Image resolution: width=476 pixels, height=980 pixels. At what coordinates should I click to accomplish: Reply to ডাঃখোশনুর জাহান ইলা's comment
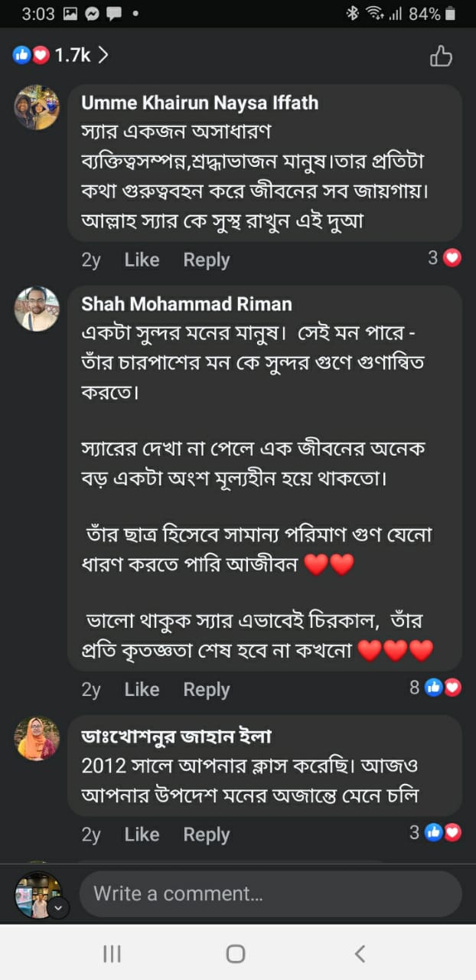[207, 834]
